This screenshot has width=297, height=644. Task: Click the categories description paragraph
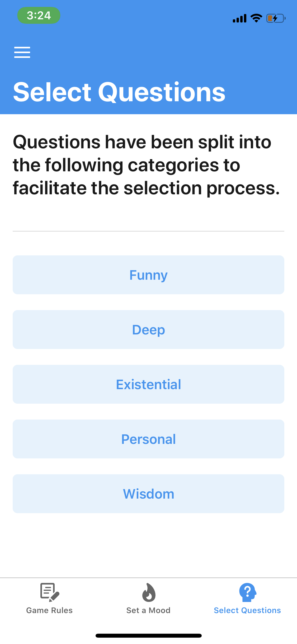[x=146, y=165]
